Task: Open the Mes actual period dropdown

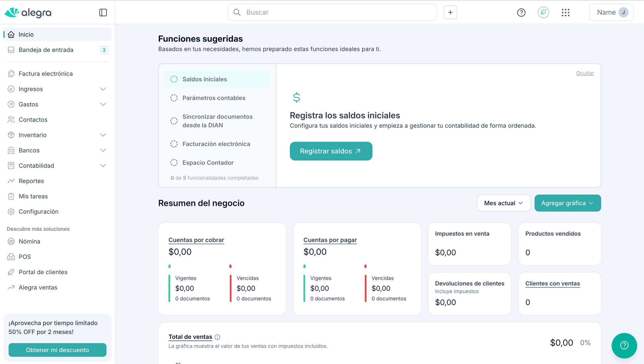Action: click(503, 203)
